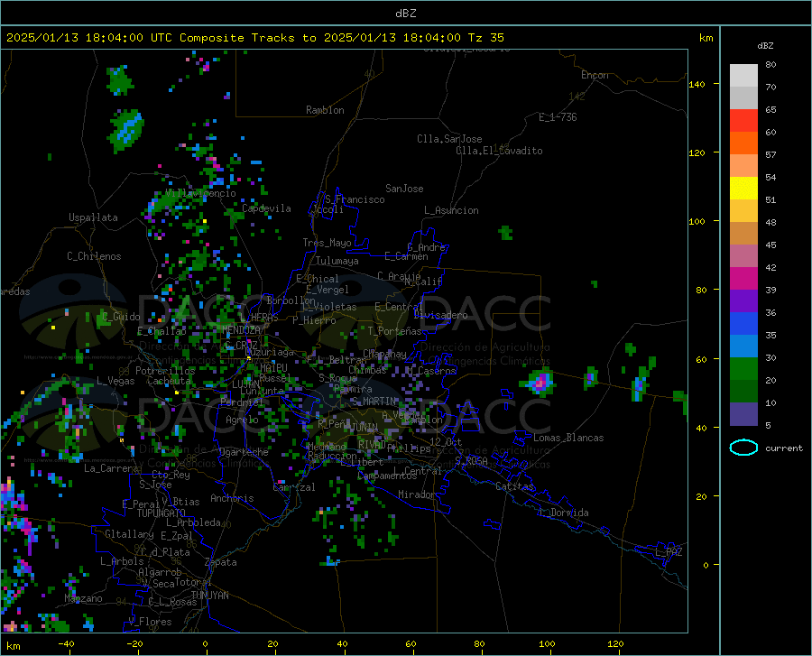This screenshot has height=656, width=812.
Task: Click the C_Chilenos map label
Action: (94, 256)
